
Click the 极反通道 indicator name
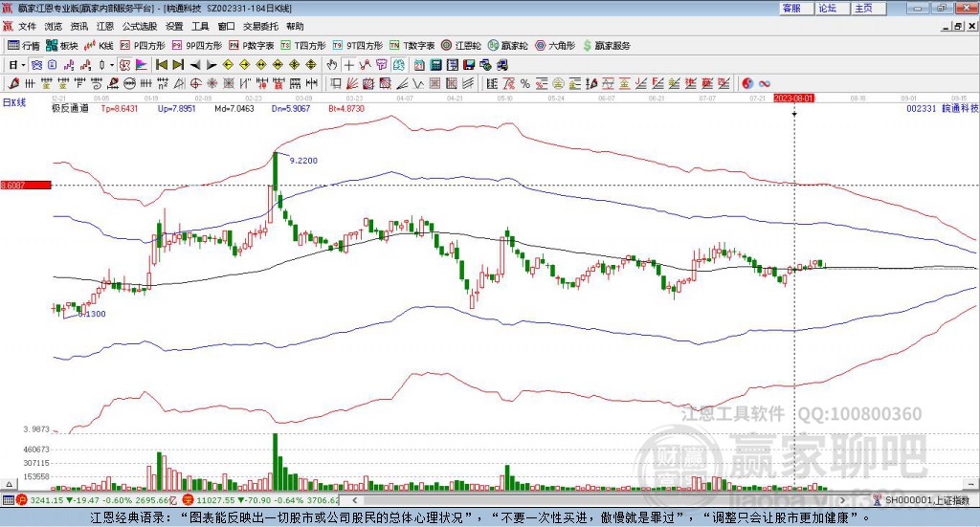(70, 108)
